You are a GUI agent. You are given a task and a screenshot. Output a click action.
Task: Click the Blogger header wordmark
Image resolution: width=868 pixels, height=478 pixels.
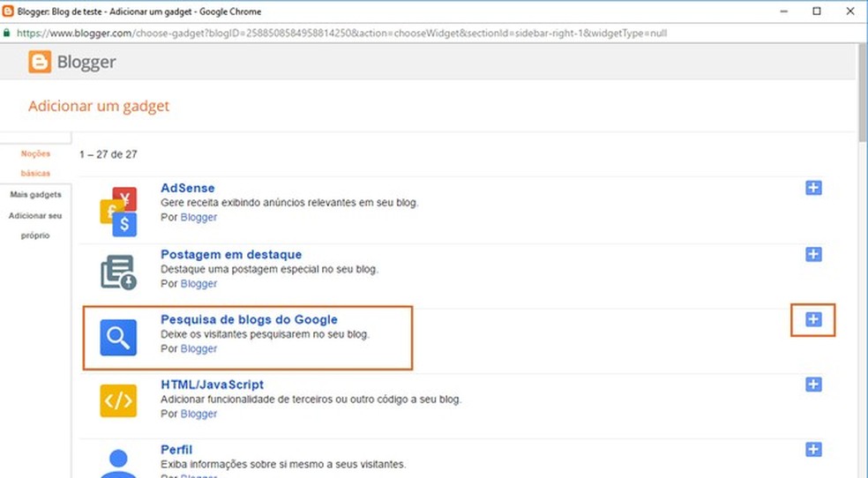tap(86, 62)
